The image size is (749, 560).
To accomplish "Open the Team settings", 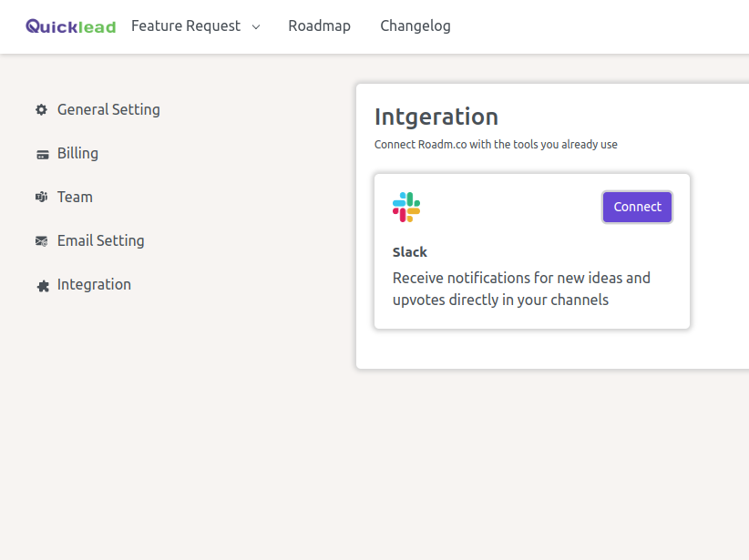I will point(75,198).
